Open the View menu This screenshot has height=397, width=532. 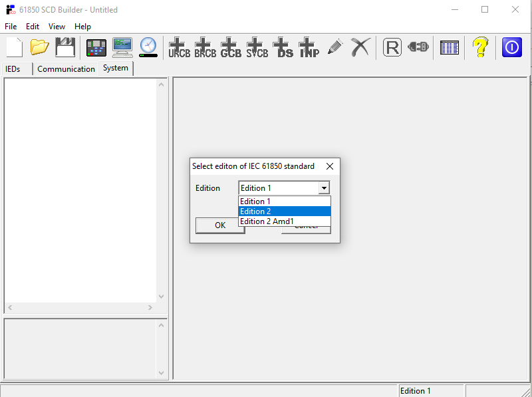57,27
